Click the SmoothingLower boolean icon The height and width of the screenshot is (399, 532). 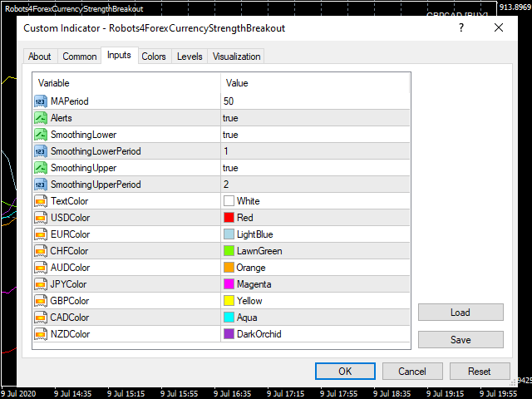click(40, 135)
